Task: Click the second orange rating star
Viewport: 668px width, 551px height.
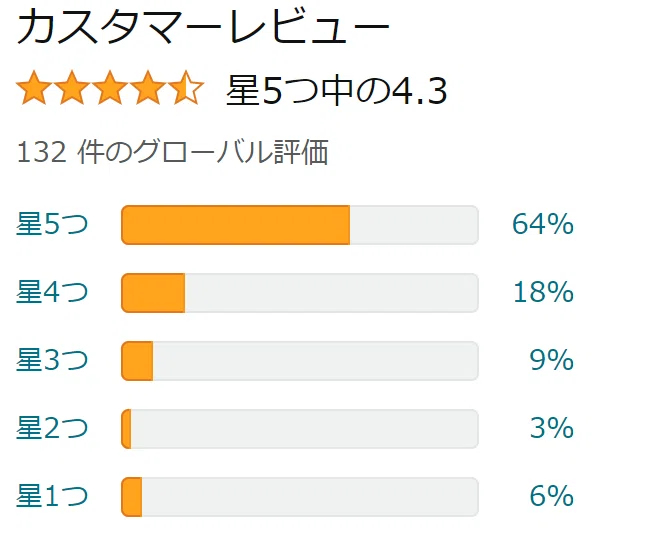Action: [x=72, y=88]
